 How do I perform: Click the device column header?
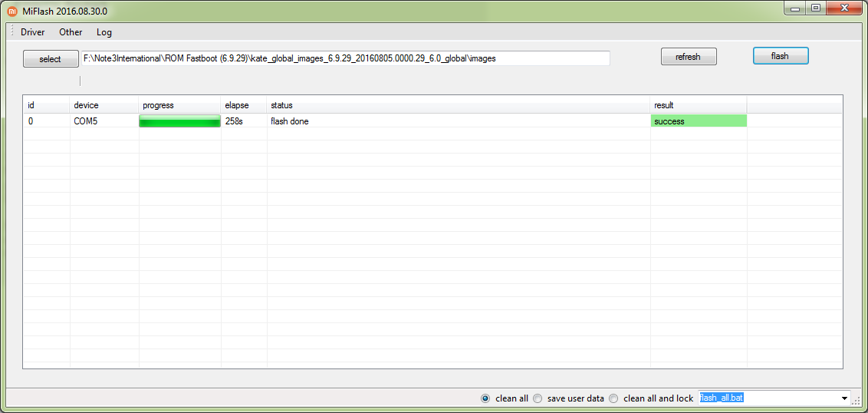coord(104,104)
